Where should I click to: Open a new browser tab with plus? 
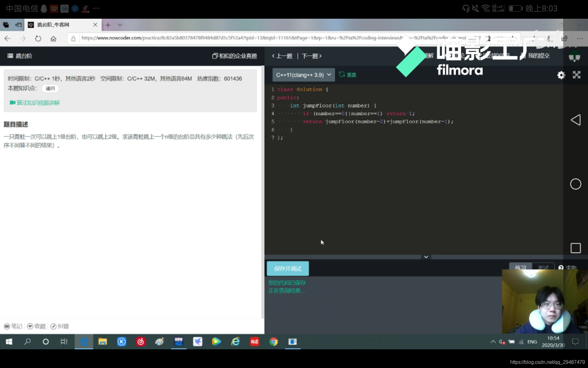pos(108,25)
